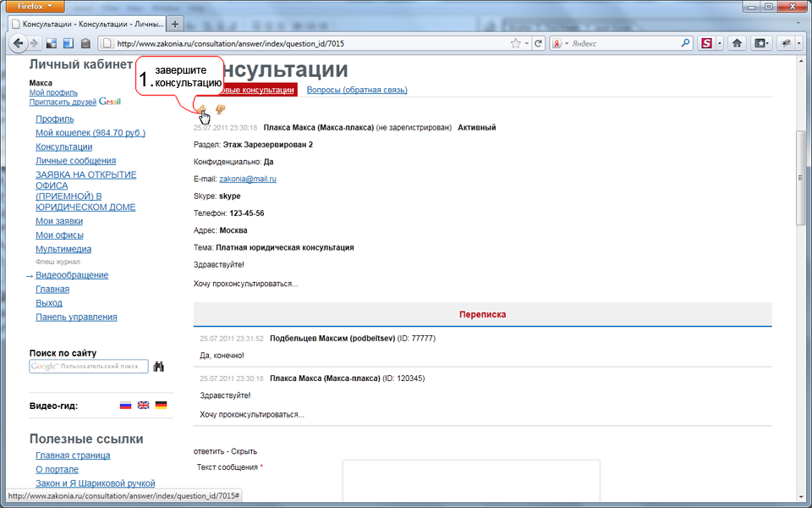Switch to Вопросы (обратная связь) tab
This screenshot has width=812, height=508.
(x=356, y=90)
